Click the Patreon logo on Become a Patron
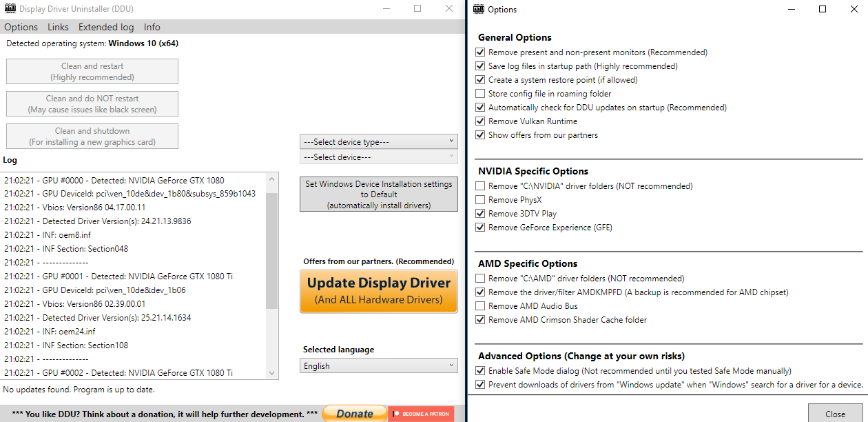868x422 pixels. tap(397, 414)
